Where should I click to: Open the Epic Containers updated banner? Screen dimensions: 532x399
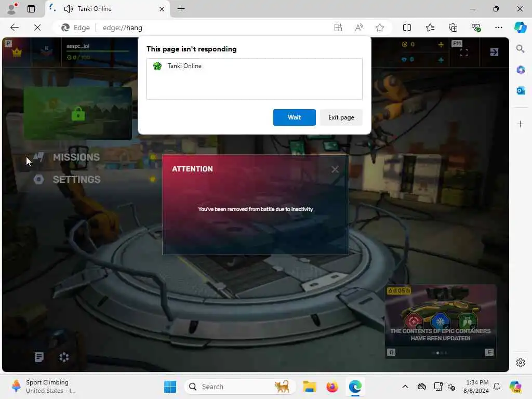441,321
